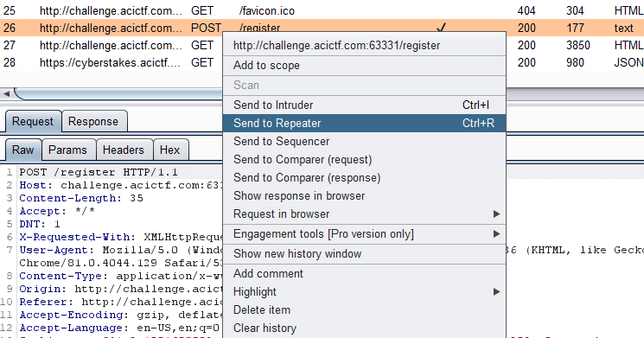Screen dimensions: 644x338
Task: Click length value 980 in row 28
Action: click(x=575, y=62)
